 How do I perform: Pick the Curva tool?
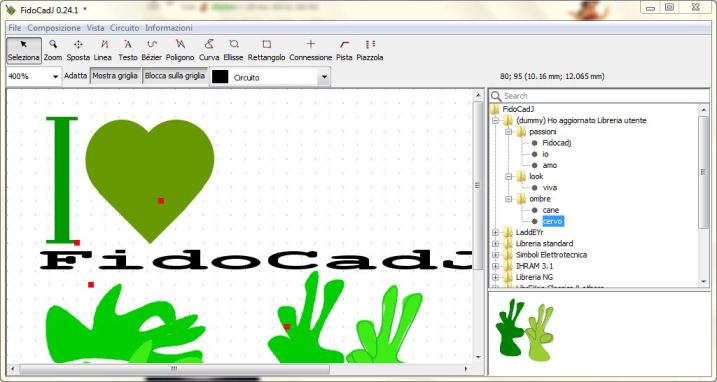209,50
